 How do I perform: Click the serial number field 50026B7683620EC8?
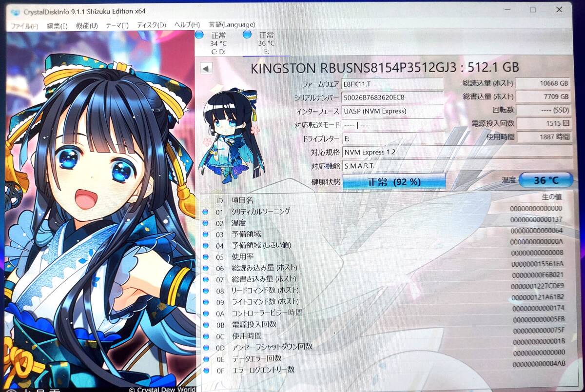coord(393,97)
